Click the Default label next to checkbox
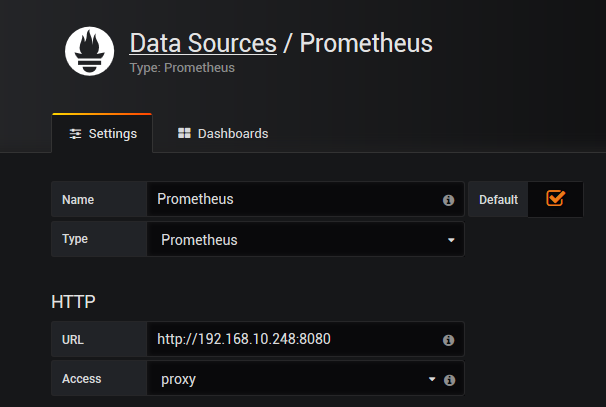Viewport: 606px width, 407px height. [498, 200]
